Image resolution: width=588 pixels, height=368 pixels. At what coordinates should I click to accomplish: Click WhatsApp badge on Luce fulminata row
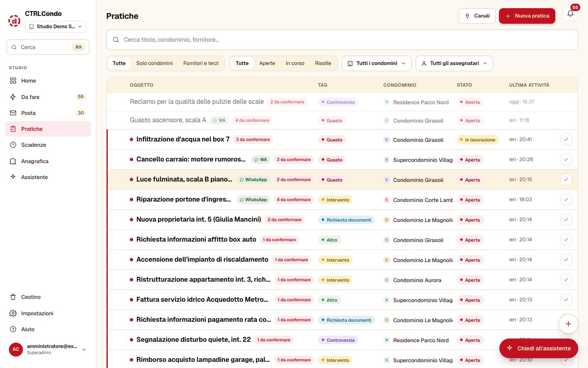253,180
